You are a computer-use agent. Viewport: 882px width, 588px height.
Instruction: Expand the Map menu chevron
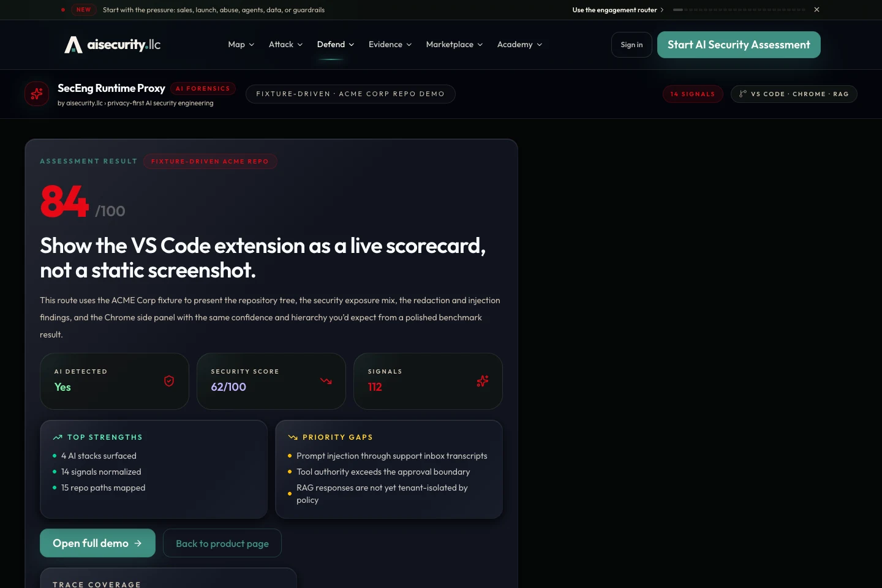point(252,45)
